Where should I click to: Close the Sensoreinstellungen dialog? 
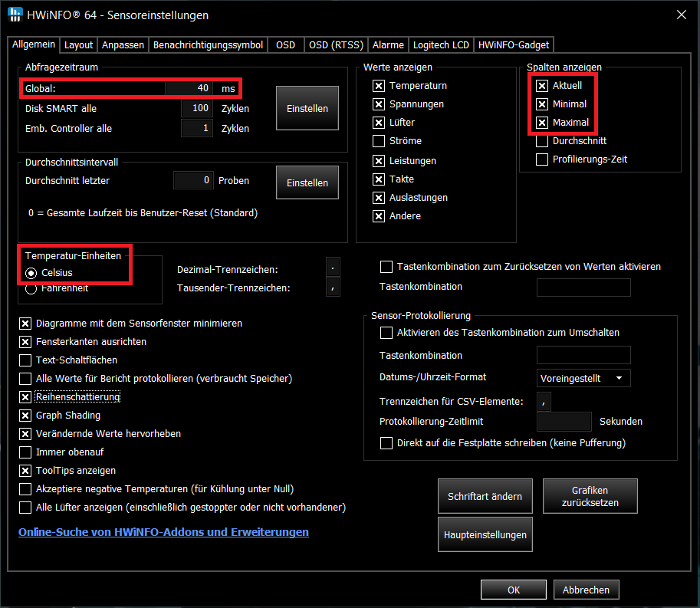click(x=682, y=15)
